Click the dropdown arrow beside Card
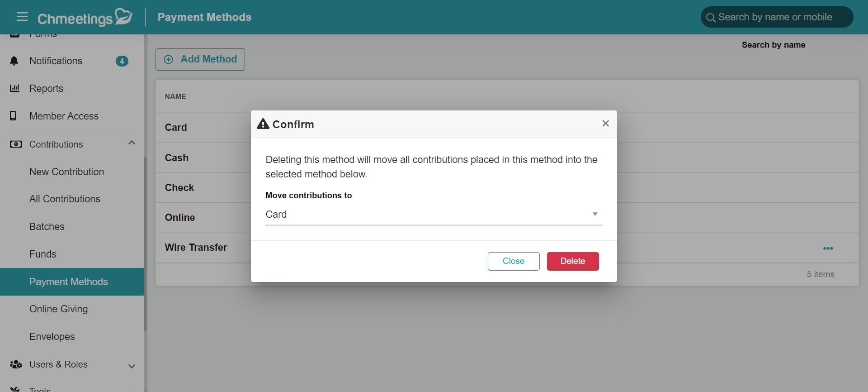Image resolution: width=868 pixels, height=392 pixels. (595, 214)
